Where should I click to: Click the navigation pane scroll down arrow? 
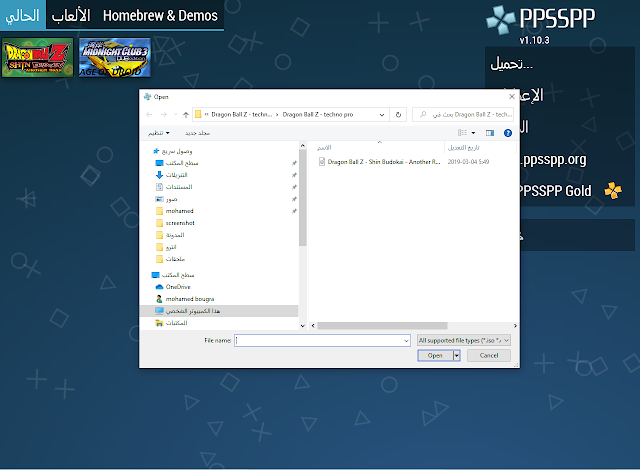pyautogui.click(x=302, y=326)
